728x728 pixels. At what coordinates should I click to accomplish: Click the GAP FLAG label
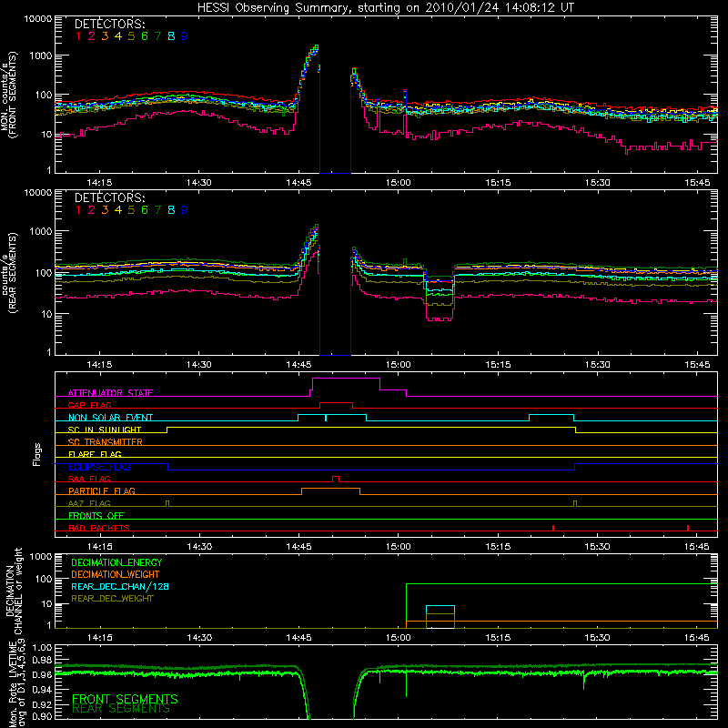click(89, 405)
